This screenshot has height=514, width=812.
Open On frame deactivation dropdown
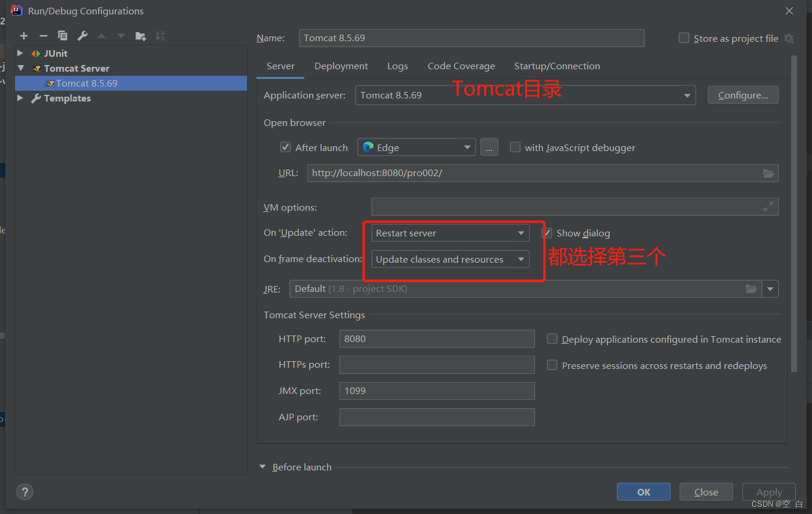point(450,259)
